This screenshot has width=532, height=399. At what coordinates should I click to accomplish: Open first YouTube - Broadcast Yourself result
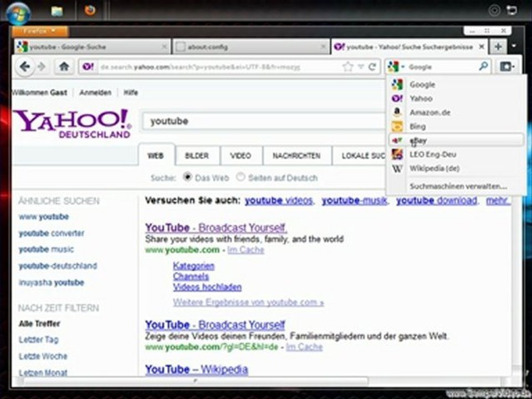(x=216, y=228)
